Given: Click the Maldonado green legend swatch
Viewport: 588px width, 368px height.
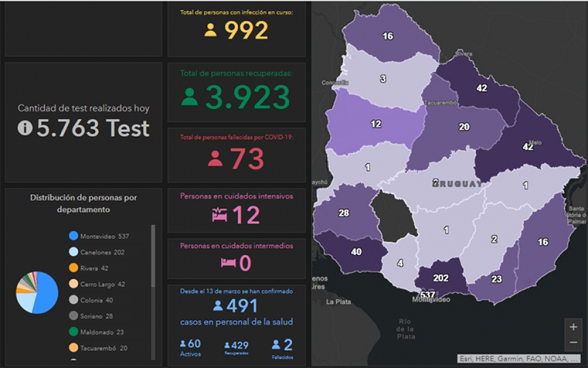Looking at the screenshot, I should click(73, 332).
